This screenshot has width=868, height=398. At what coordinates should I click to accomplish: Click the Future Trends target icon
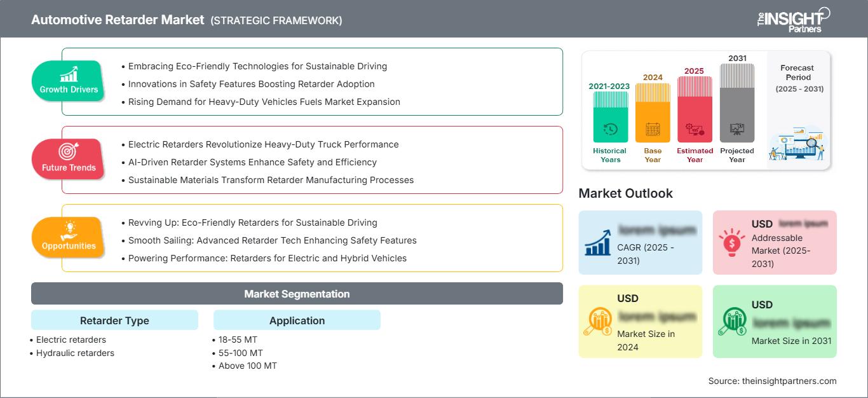[x=69, y=151]
